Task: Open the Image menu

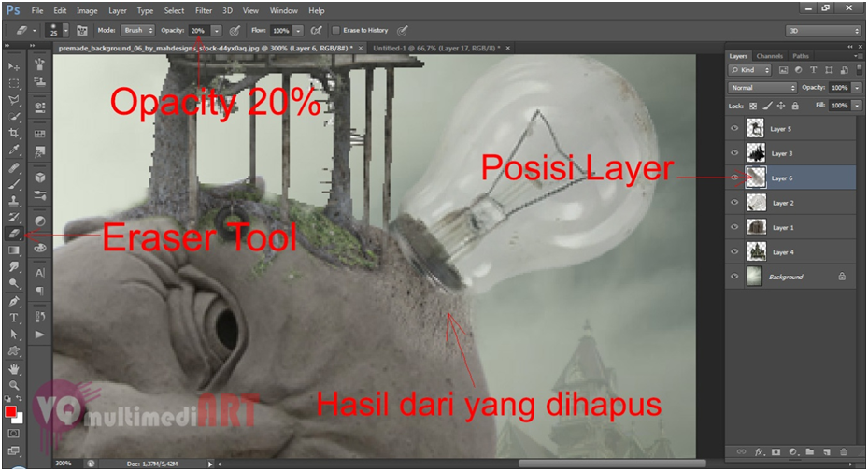Action: coord(86,10)
